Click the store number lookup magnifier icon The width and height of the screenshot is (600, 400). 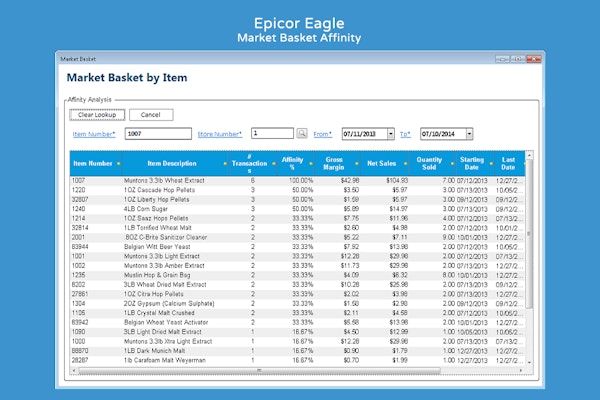tap(302, 133)
